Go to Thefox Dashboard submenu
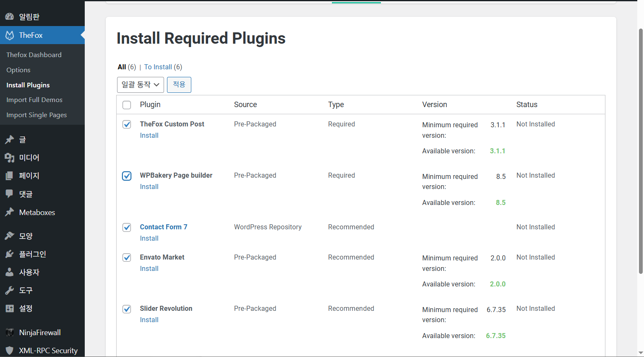Screen dimensions: 644x357 point(34,55)
